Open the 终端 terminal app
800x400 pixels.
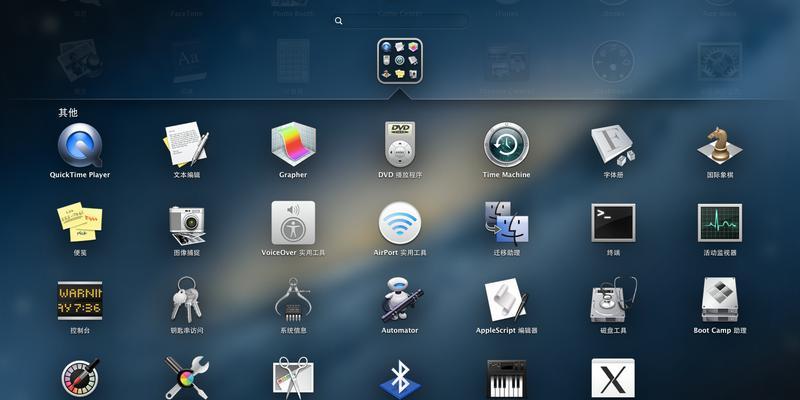point(613,222)
